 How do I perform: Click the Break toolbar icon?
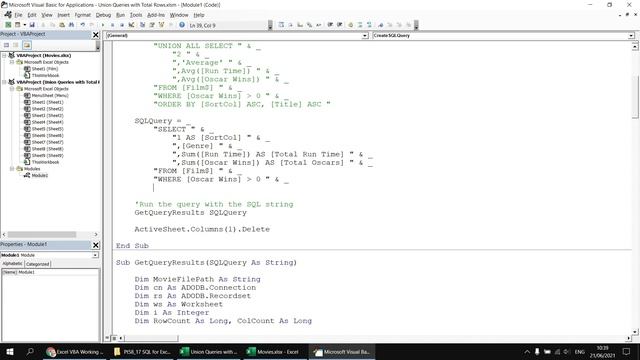click(x=112, y=25)
